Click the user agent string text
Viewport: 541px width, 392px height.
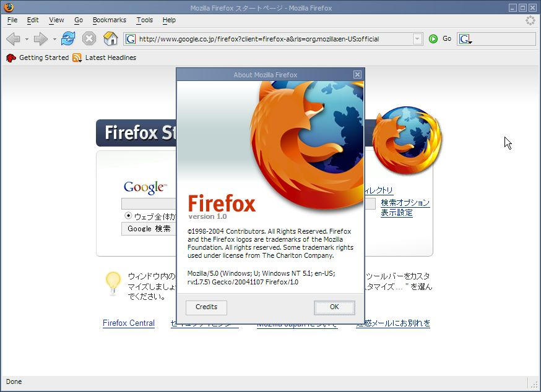click(x=261, y=278)
